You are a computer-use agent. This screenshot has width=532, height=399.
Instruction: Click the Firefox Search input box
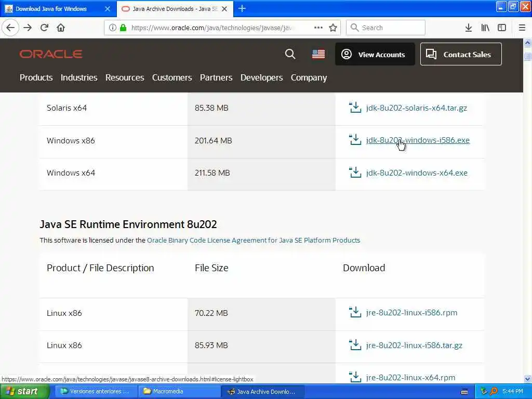[386, 28]
